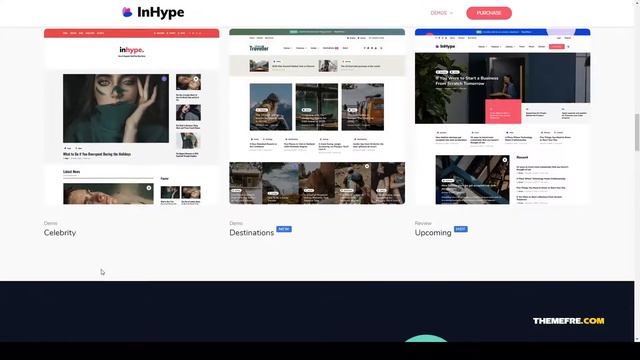640x360 pixels.
Task: Click the Purchase button
Action: pos(489,13)
